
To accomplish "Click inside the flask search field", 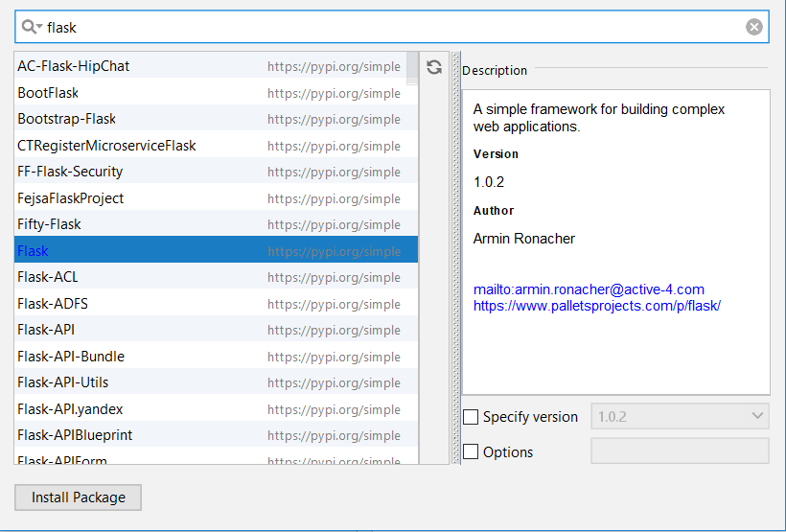I will [x=391, y=27].
